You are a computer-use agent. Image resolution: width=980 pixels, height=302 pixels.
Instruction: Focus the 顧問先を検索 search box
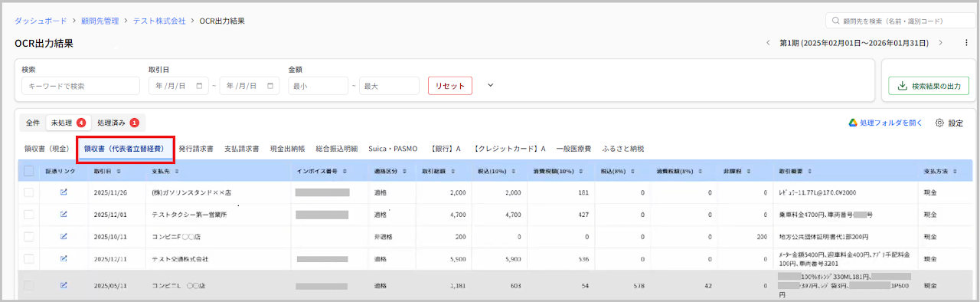click(900, 21)
